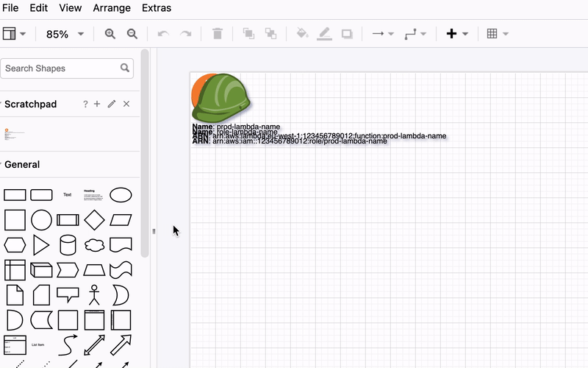Viewport: 588px width, 368px height.
Task: Select the Diamond shape
Action: click(94, 220)
